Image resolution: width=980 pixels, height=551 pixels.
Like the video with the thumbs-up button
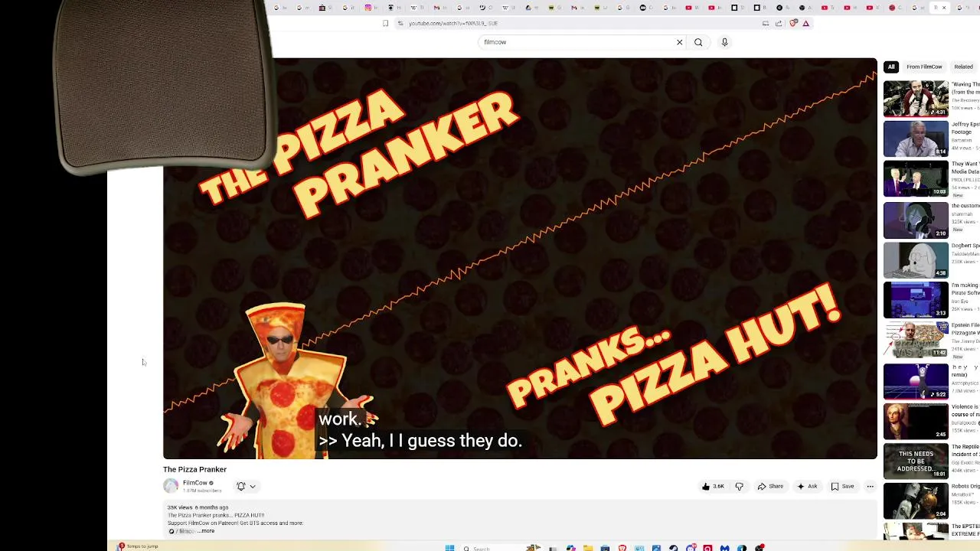(x=713, y=487)
